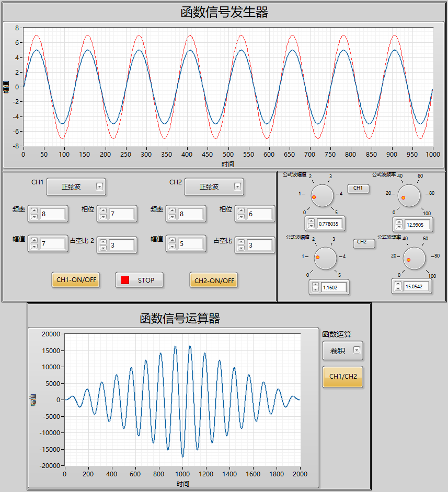This screenshot has height=492, width=448.
Task: Click the small CH2 formula button
Action: click(364, 242)
